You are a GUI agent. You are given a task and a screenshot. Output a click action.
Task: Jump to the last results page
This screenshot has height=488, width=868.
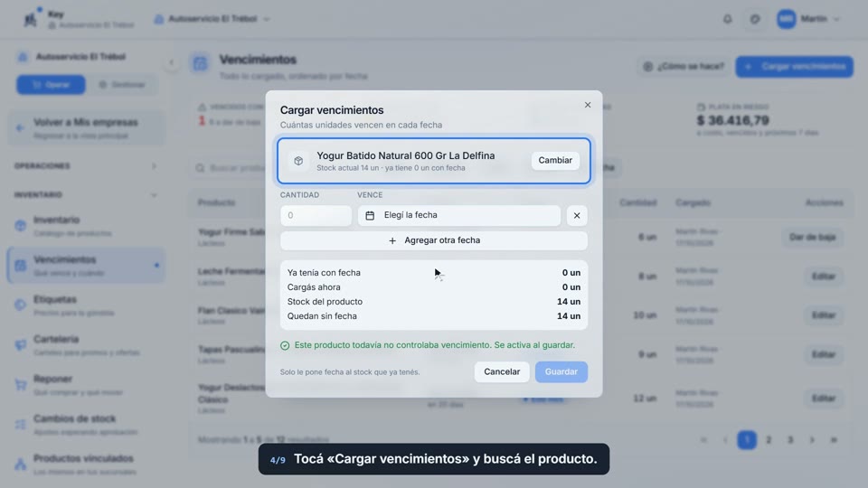click(834, 440)
